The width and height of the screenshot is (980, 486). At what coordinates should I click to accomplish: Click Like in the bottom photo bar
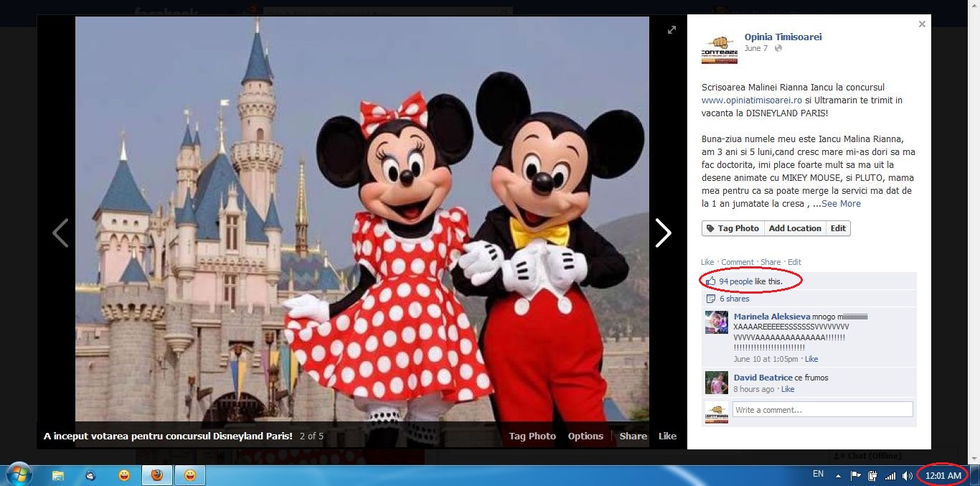coord(667,436)
